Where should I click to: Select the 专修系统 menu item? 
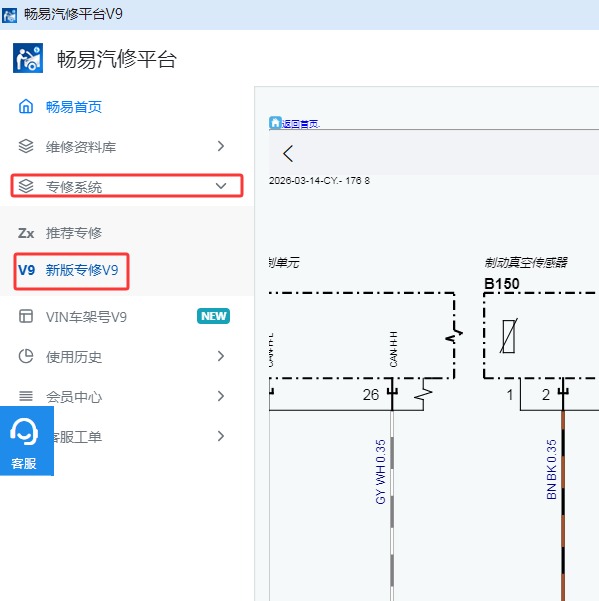(126, 186)
